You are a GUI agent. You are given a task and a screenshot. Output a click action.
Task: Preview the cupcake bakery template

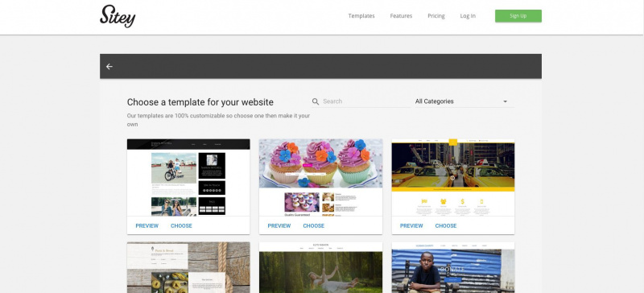click(279, 225)
